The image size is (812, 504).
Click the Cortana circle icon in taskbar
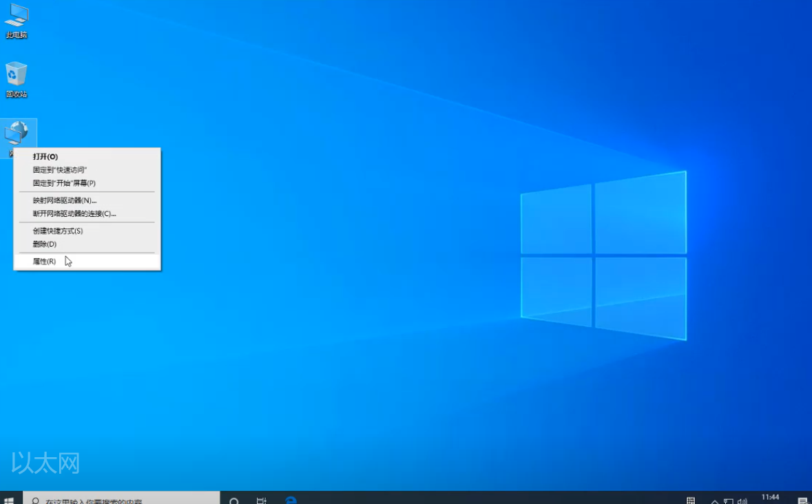click(234, 501)
